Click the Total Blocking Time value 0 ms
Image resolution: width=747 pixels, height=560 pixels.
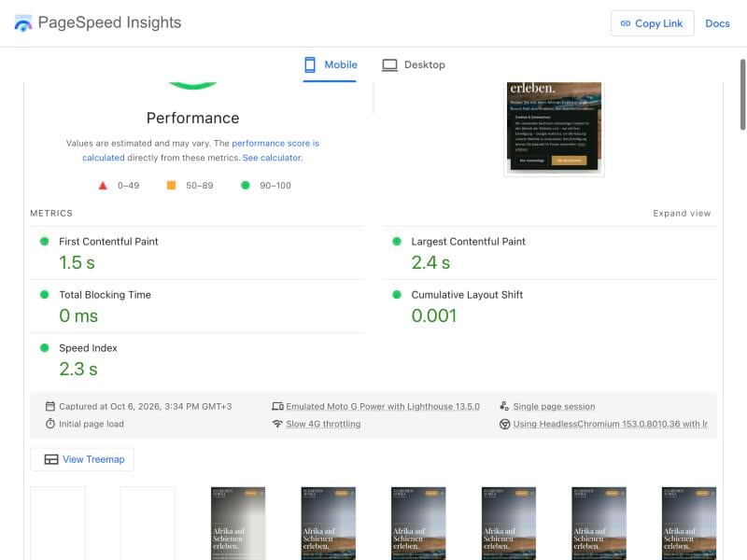click(x=78, y=315)
